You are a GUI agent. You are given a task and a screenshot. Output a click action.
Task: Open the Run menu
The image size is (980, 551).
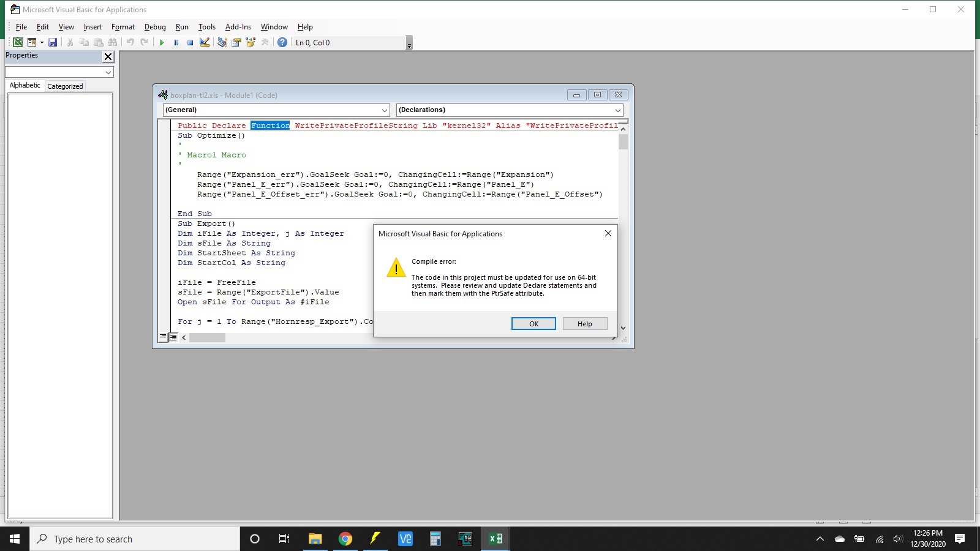(182, 27)
